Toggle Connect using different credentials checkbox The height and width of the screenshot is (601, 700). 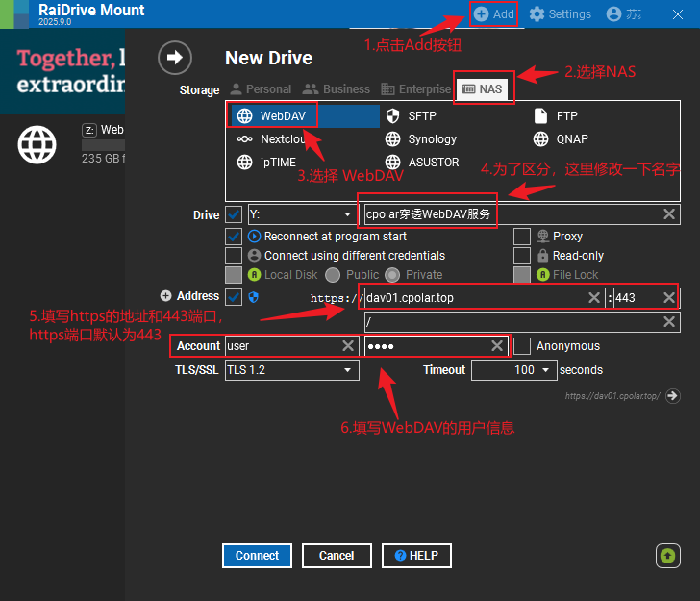pos(234,256)
